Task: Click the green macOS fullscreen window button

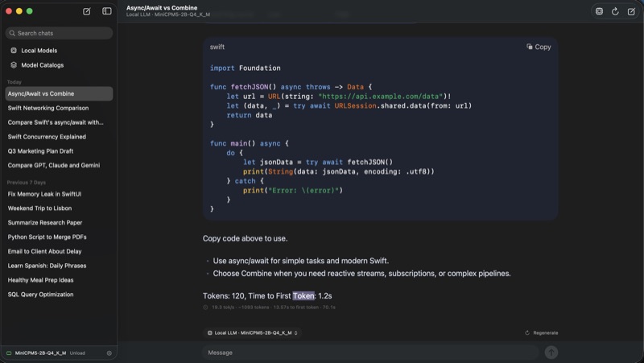Action: 30,11
